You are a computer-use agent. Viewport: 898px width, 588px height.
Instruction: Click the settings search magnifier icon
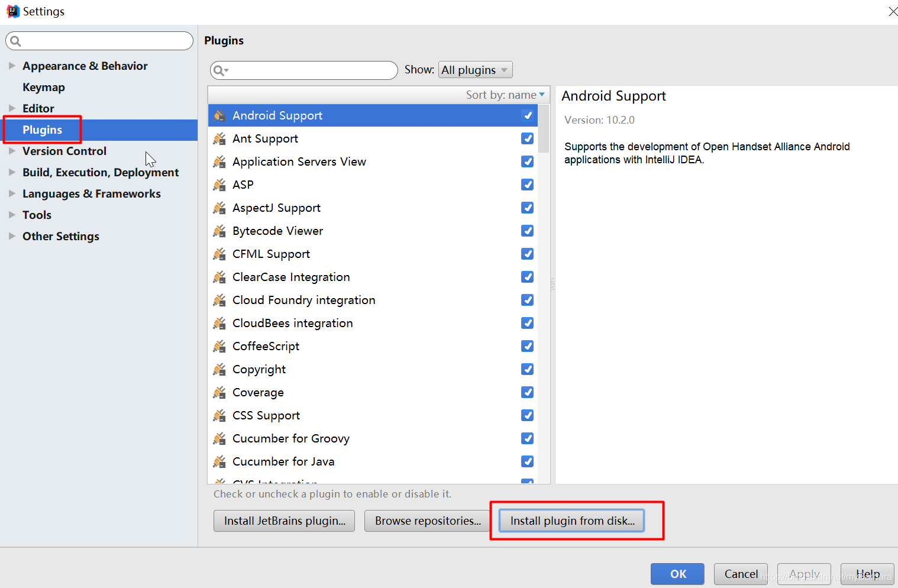[x=16, y=41]
